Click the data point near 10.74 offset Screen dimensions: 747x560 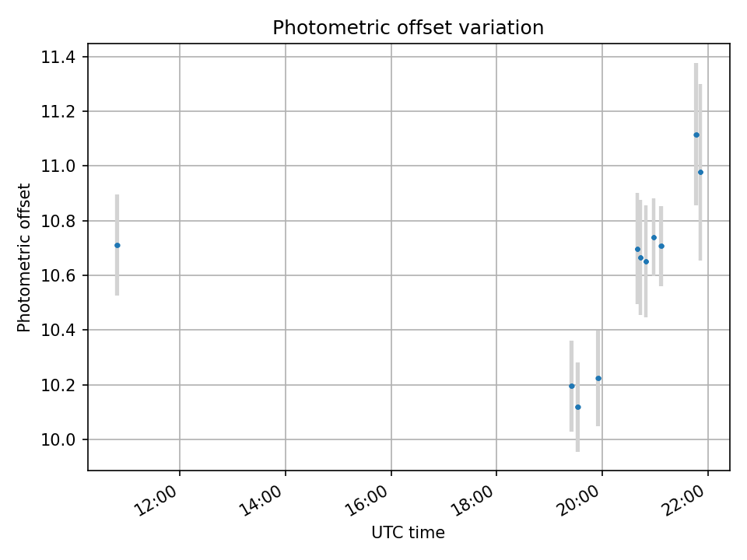pyautogui.click(x=654, y=237)
